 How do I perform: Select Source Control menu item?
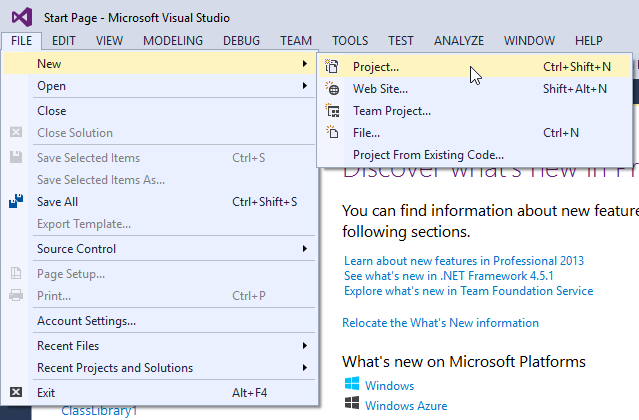pos(160,248)
